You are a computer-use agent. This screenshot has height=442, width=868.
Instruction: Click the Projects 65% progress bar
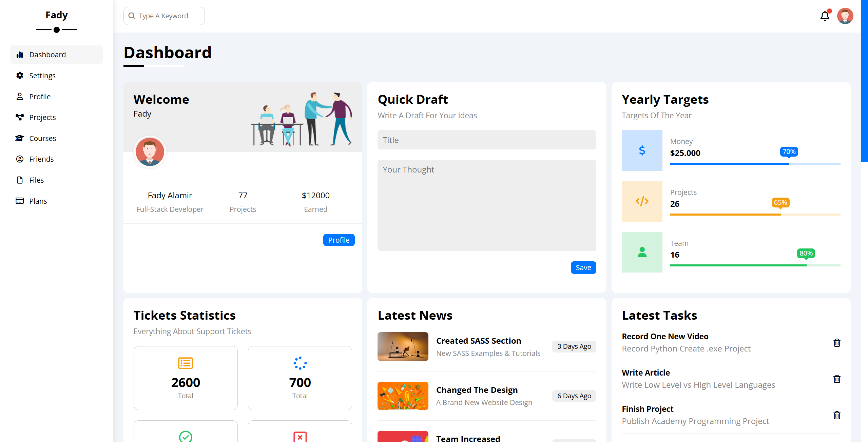pyautogui.click(x=755, y=215)
